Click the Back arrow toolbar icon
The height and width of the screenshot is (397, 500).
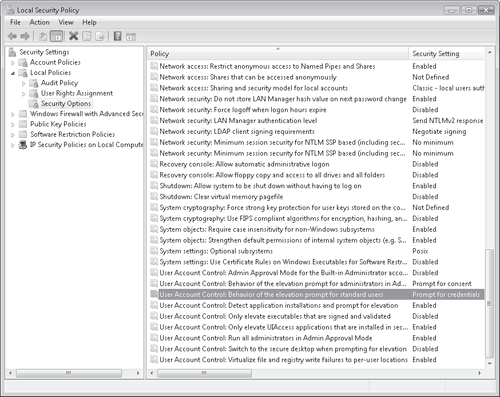[12, 36]
